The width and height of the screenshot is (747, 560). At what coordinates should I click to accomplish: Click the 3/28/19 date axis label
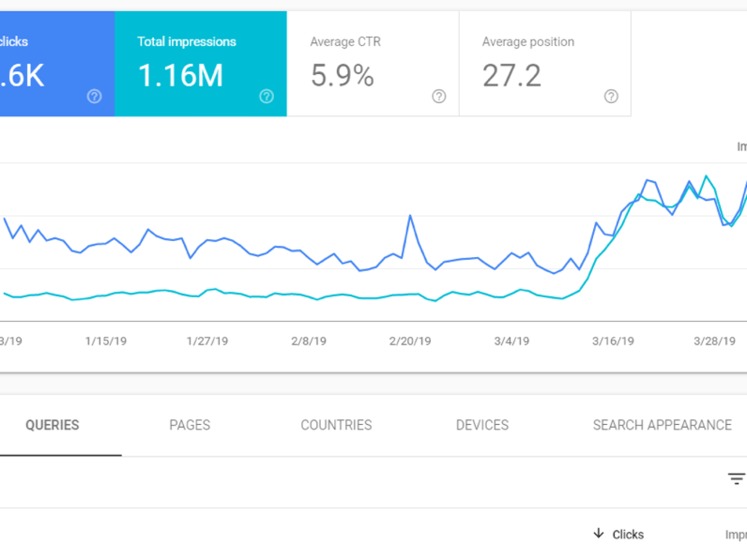click(715, 341)
